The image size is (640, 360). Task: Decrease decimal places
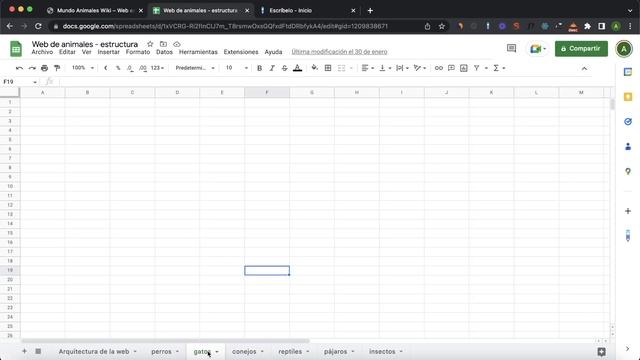coord(130,68)
